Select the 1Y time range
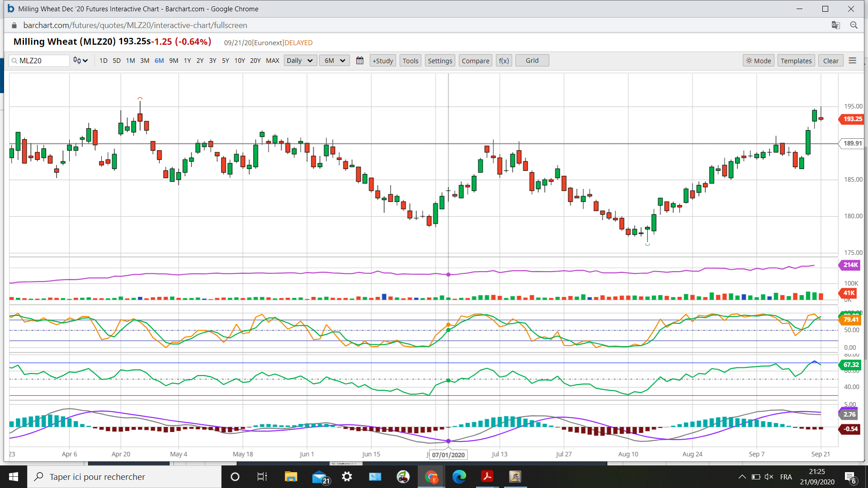The width and height of the screenshot is (868, 488). (187, 61)
